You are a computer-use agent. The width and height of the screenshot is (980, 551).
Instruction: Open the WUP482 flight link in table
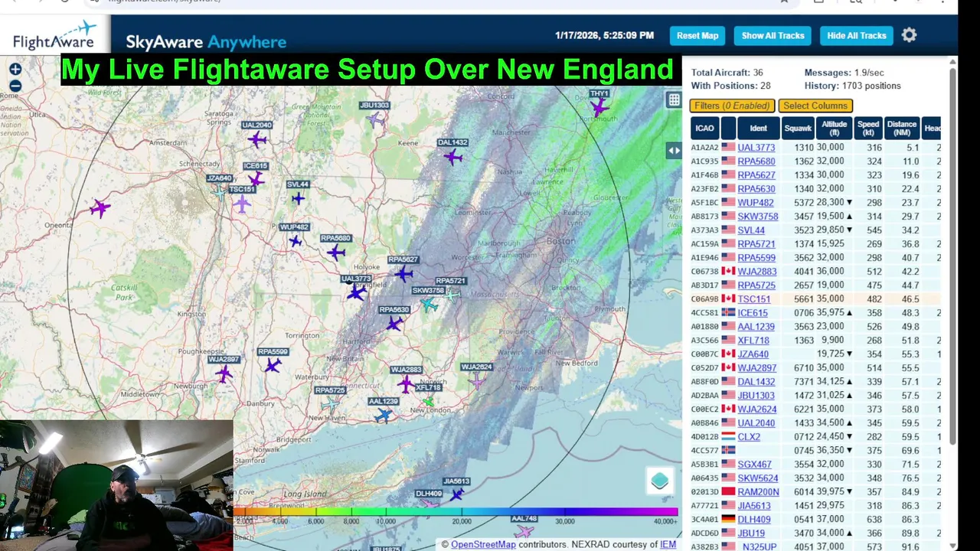[755, 203]
